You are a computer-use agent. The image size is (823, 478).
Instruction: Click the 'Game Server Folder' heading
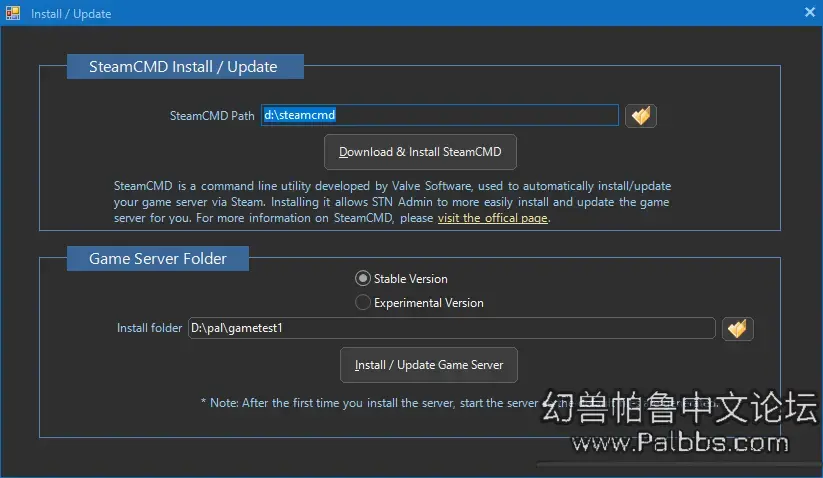(157, 259)
